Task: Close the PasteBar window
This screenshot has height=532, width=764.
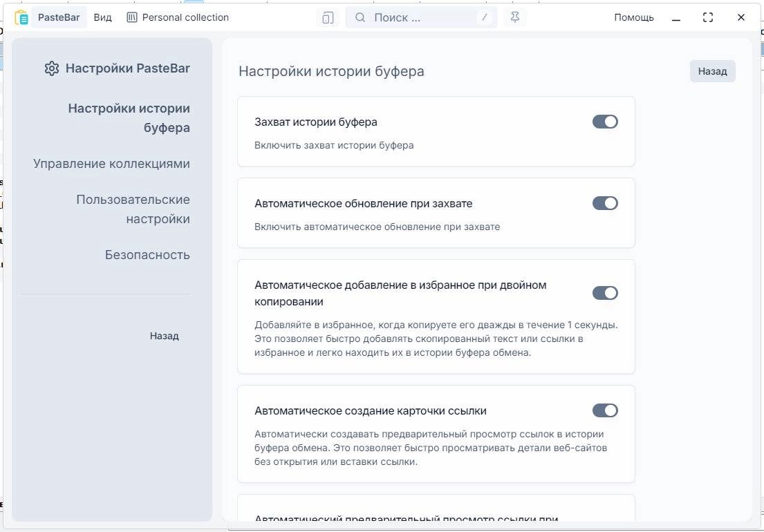Action: [x=741, y=17]
